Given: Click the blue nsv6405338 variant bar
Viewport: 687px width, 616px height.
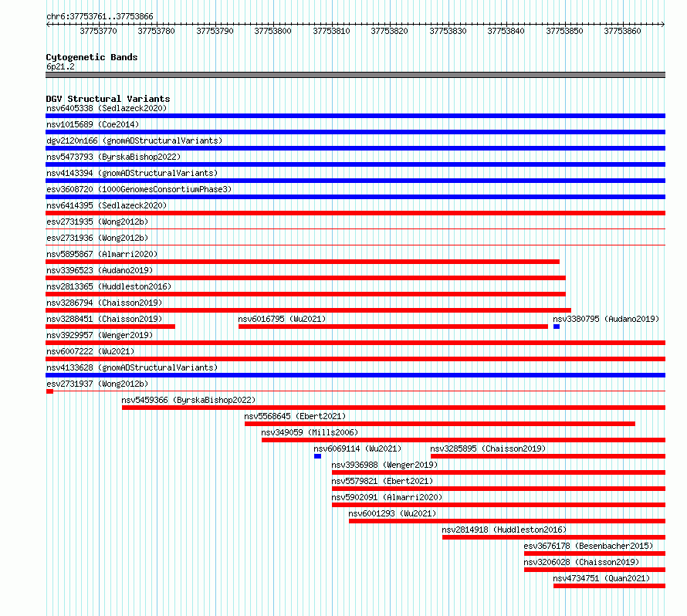Looking at the screenshot, I should (x=355, y=116).
